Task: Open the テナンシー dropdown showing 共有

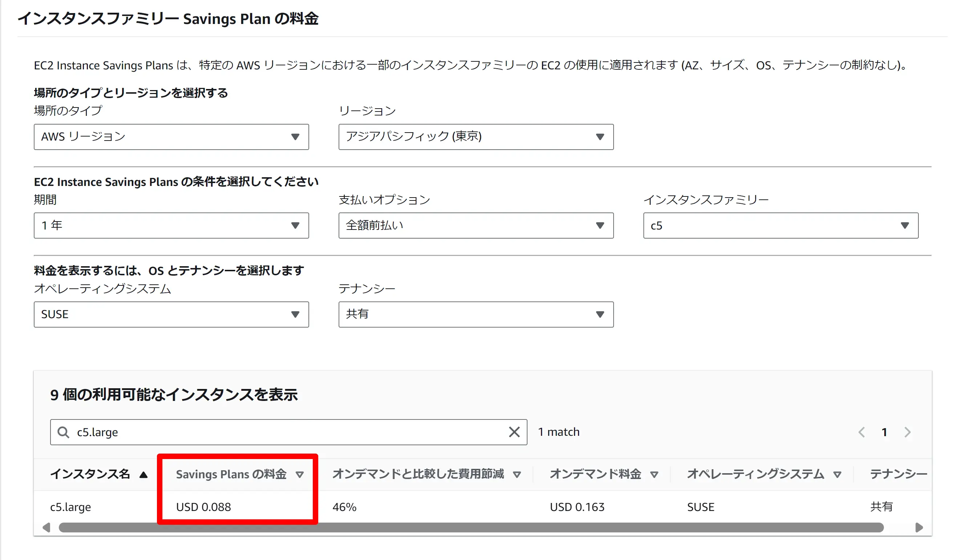Action: tap(476, 315)
